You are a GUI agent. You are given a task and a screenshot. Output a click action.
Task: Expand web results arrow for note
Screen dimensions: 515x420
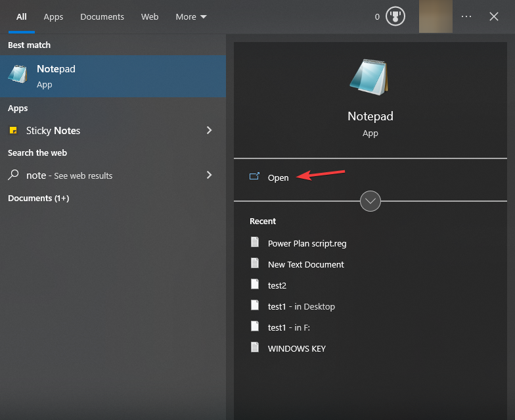tap(210, 175)
